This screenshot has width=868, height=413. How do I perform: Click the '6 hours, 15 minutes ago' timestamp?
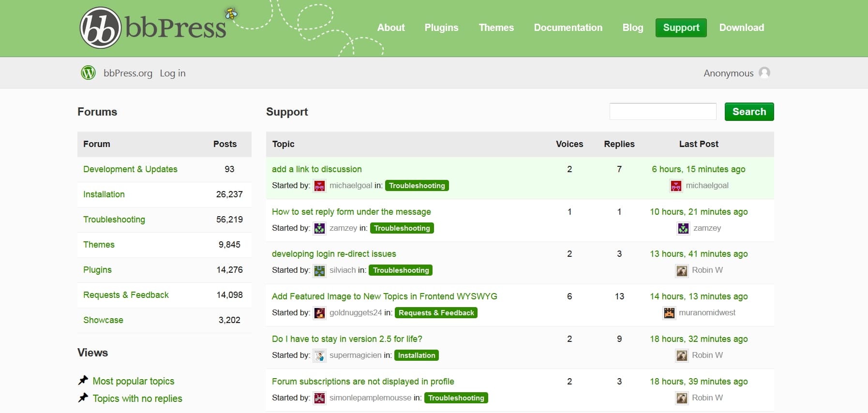(699, 169)
